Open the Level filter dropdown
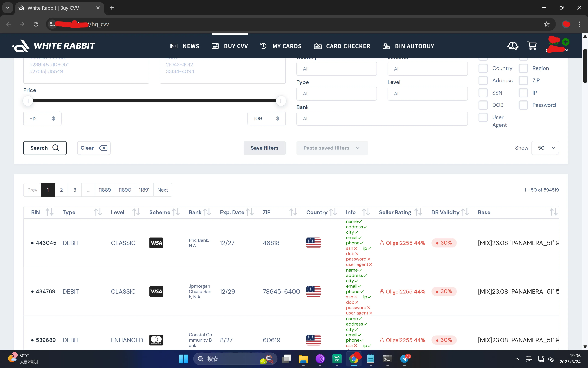Viewport: 588px width, 368px height. (x=427, y=94)
